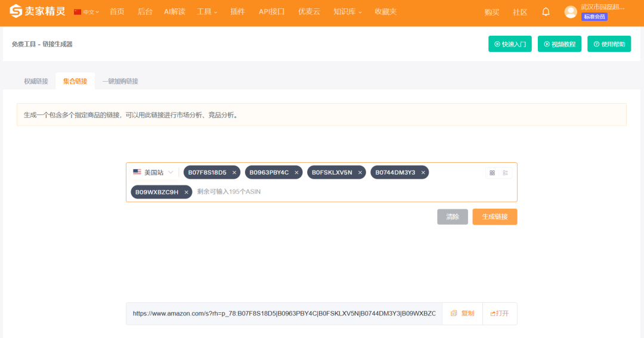Open the notification bell
Screen dimensions: 644x338
click(546, 12)
